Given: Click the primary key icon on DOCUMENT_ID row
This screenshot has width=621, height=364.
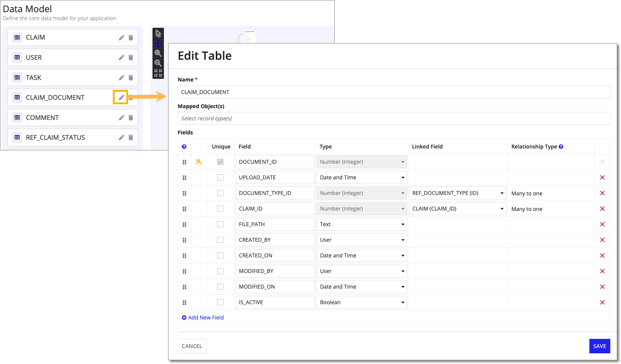Looking at the screenshot, I should (199, 162).
